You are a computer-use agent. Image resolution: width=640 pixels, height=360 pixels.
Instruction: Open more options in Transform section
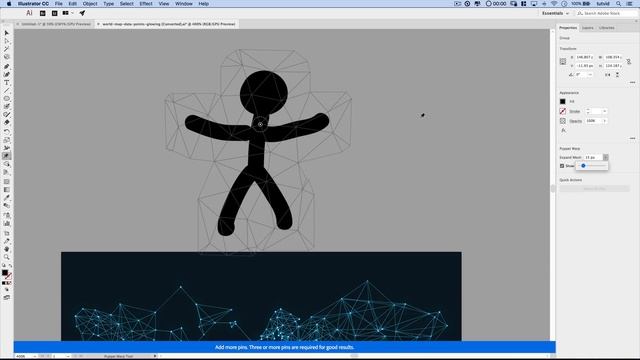[x=632, y=82]
